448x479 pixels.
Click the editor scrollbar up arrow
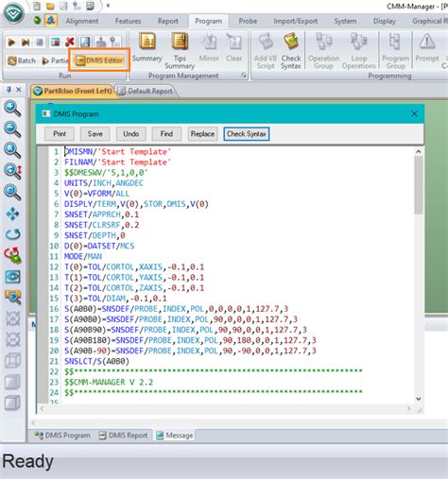(419, 151)
